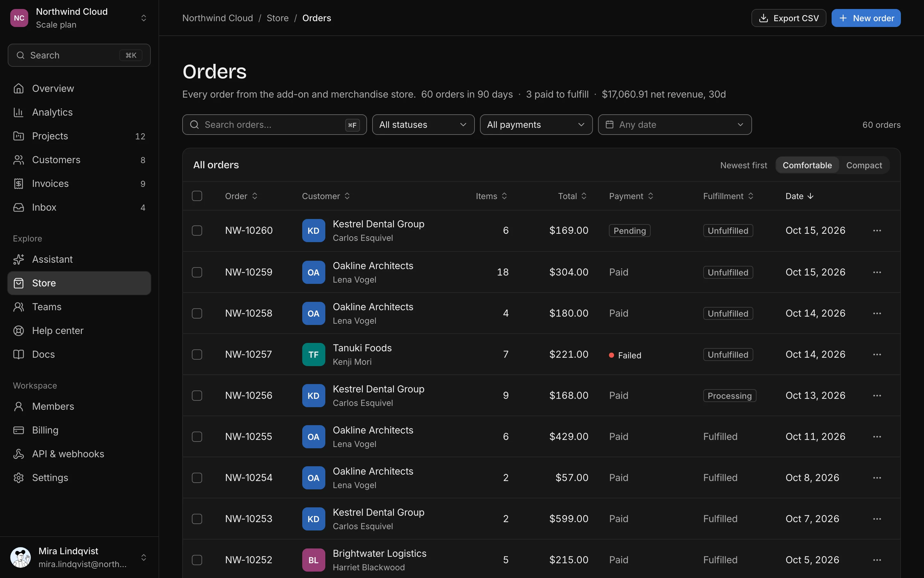This screenshot has width=924, height=578.
Task: Open Analytics in the sidebar
Action: coord(79,112)
